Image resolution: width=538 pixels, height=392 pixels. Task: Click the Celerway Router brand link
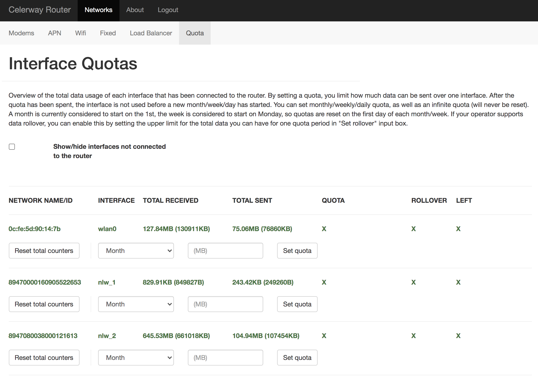pos(40,10)
